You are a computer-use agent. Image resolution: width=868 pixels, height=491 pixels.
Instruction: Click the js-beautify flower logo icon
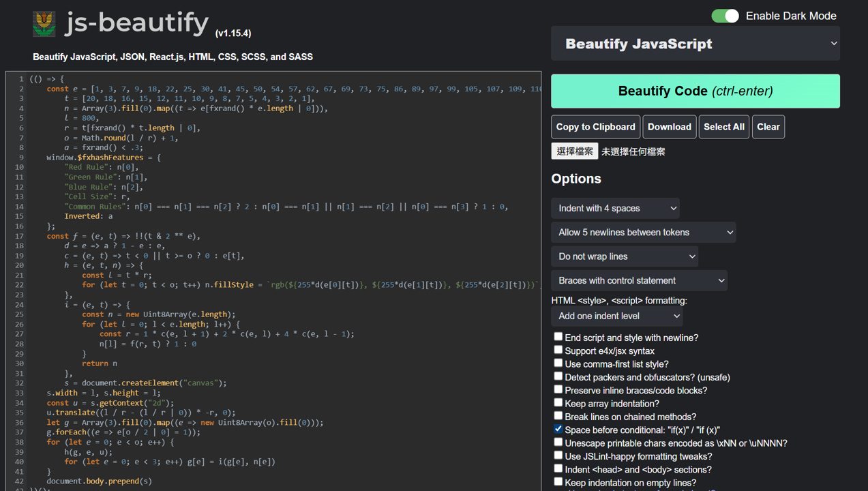pyautogui.click(x=44, y=24)
